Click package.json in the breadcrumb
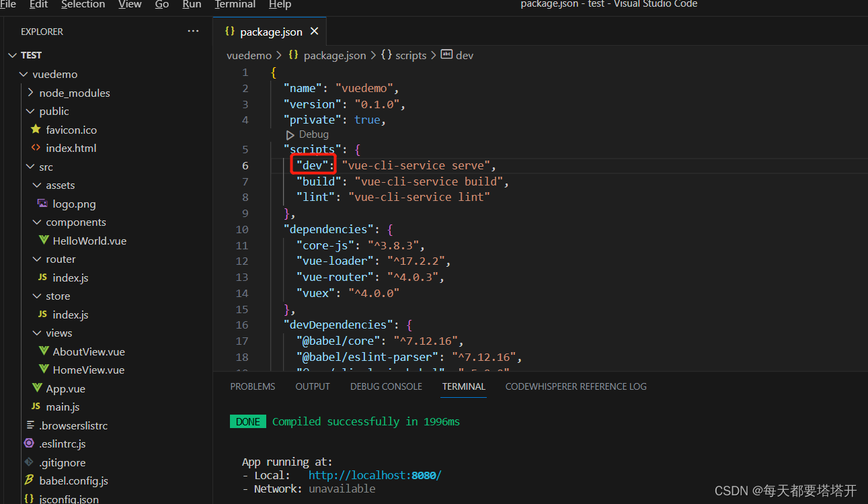Image resolution: width=868 pixels, height=504 pixels. click(335, 55)
